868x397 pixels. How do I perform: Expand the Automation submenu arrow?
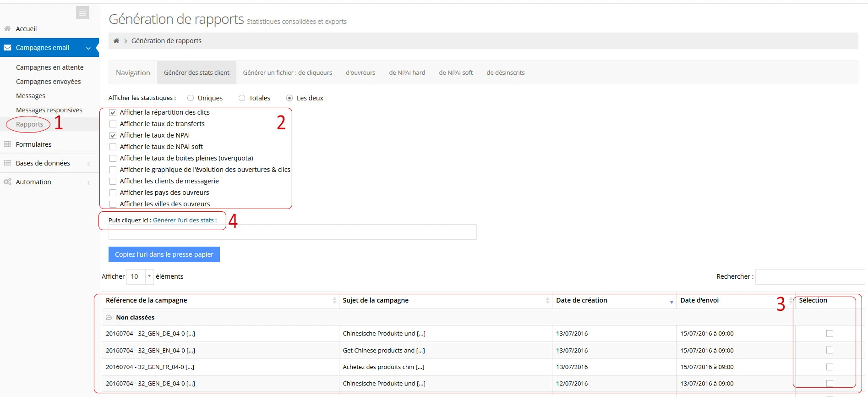pyautogui.click(x=88, y=182)
